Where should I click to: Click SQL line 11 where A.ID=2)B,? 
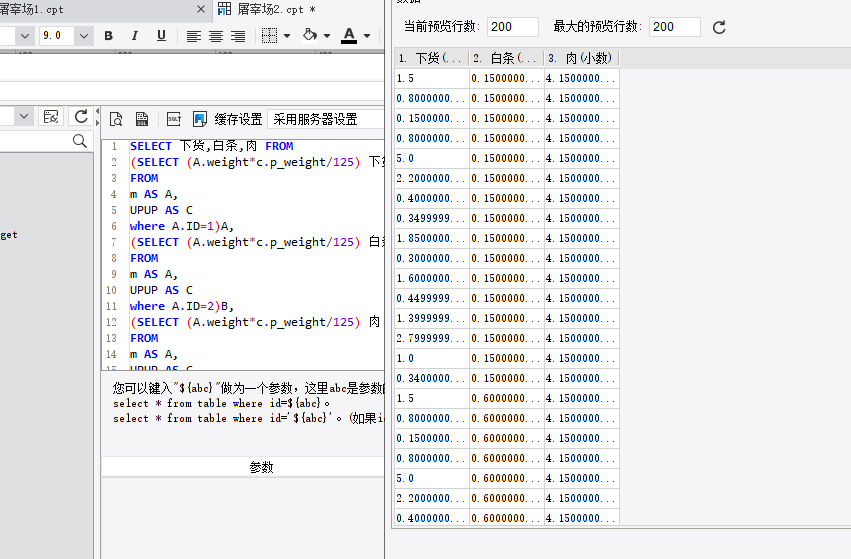(182, 306)
